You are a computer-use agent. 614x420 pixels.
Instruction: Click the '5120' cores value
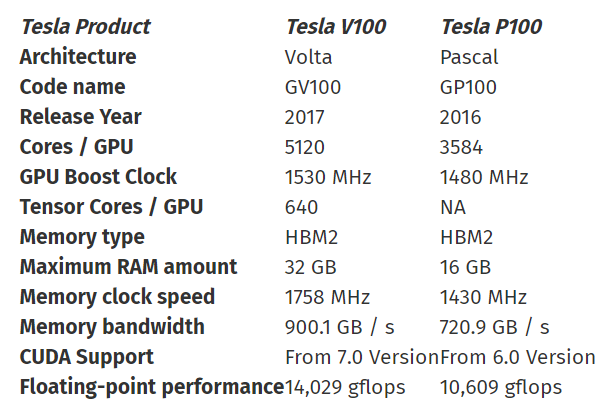305,147
